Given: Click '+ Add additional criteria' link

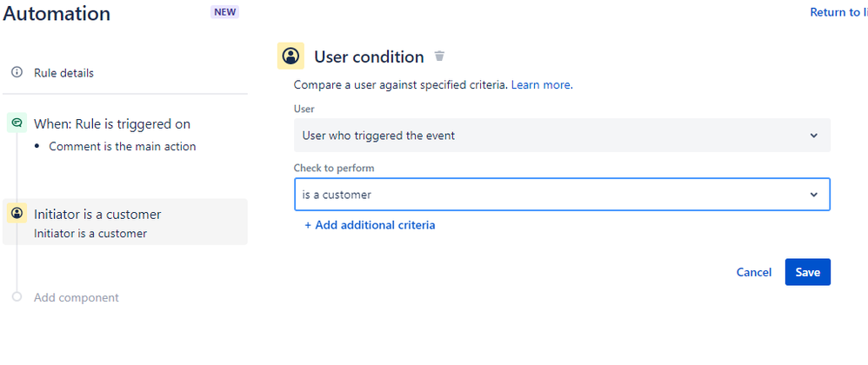Looking at the screenshot, I should [x=370, y=225].
